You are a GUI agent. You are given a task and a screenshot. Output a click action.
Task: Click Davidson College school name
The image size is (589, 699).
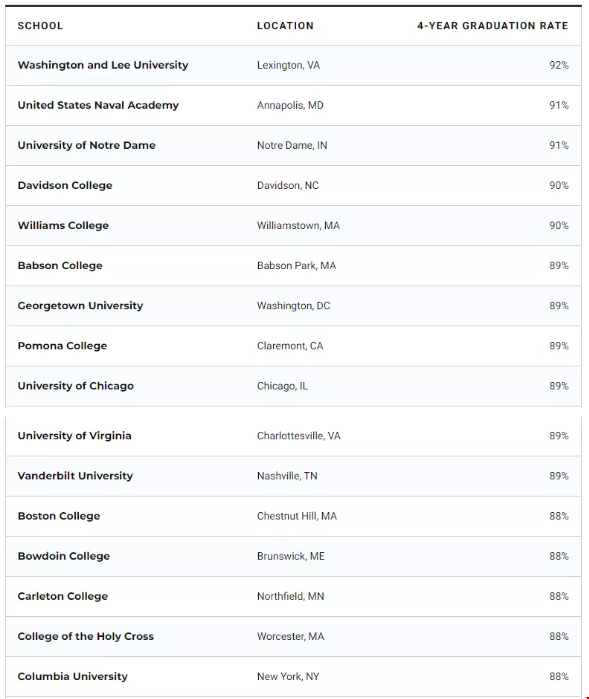point(65,185)
